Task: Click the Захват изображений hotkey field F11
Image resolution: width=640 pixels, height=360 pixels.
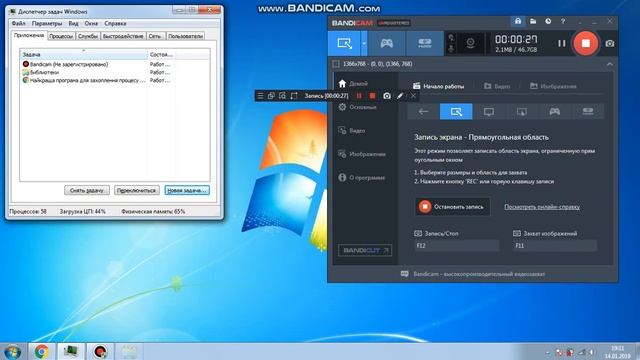Action: (555, 246)
